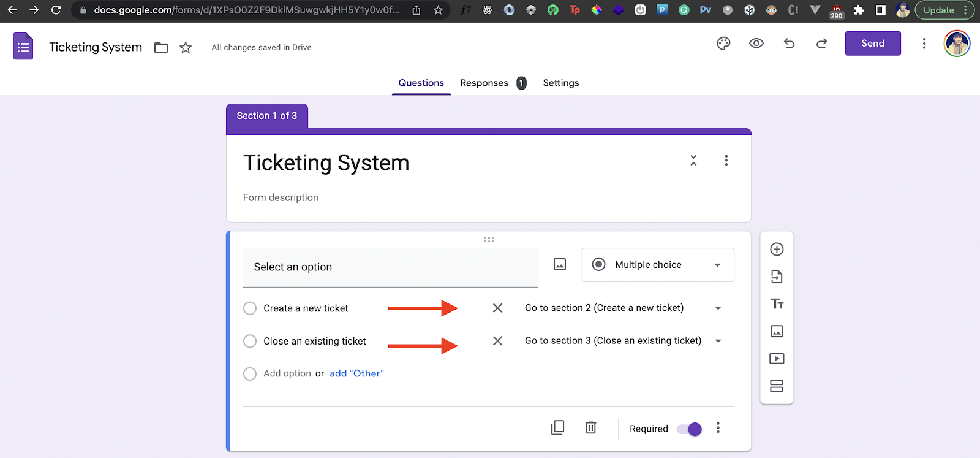Click the Add section icon

point(777,386)
